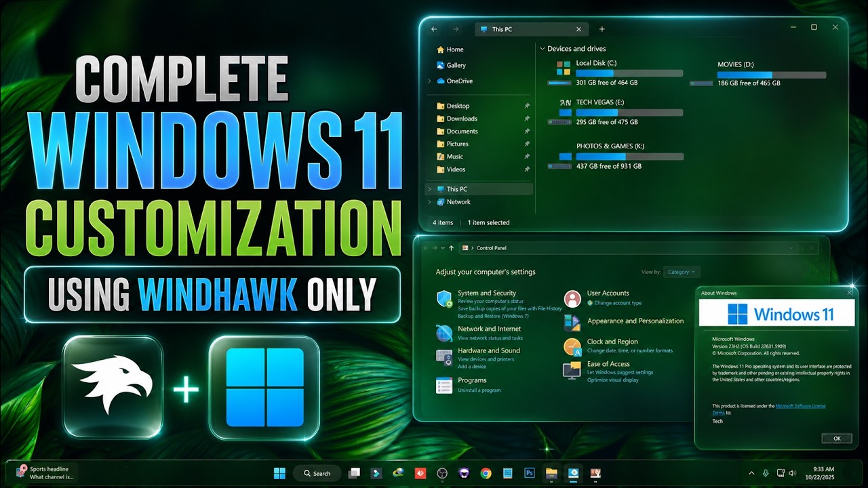
Task: Open Network and Internet category
Action: tap(489, 329)
